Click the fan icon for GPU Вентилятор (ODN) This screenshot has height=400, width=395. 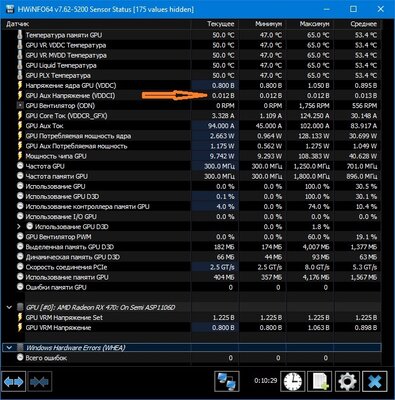pos(20,106)
